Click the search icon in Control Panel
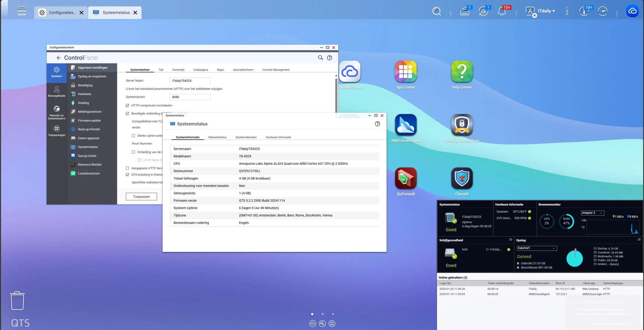Screen dimensions: 644x330 click(320, 58)
